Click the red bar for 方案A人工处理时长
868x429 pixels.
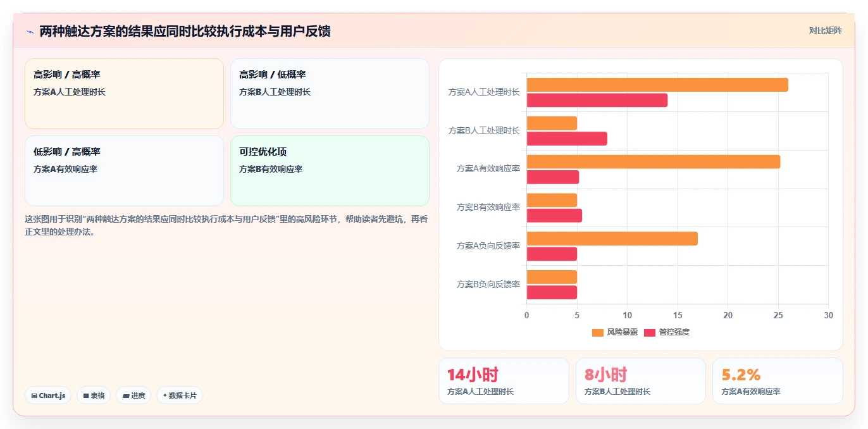pyautogui.click(x=597, y=100)
